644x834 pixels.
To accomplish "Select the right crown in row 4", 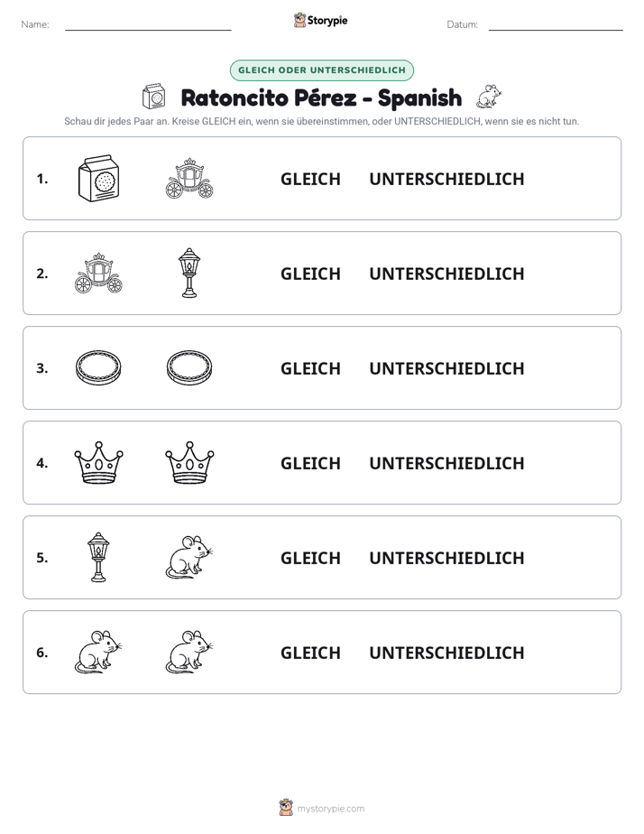I will 189,462.
